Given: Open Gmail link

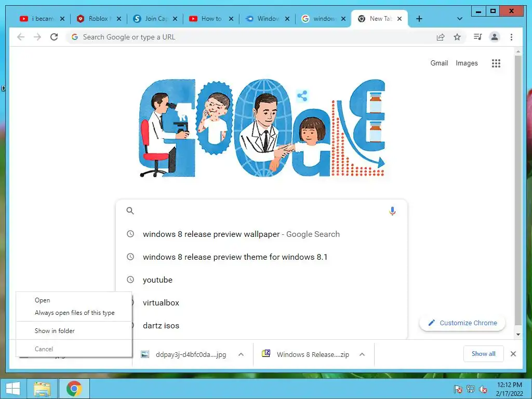Looking at the screenshot, I should tap(439, 63).
